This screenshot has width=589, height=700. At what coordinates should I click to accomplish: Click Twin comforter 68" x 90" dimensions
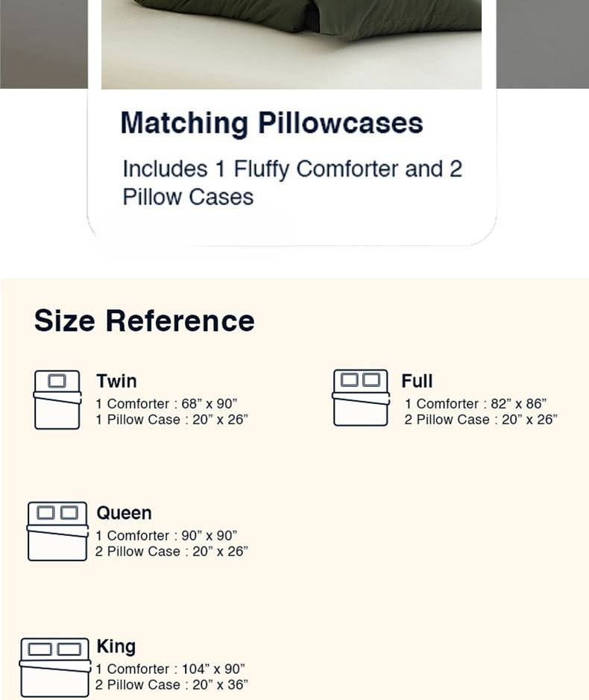coord(166,403)
